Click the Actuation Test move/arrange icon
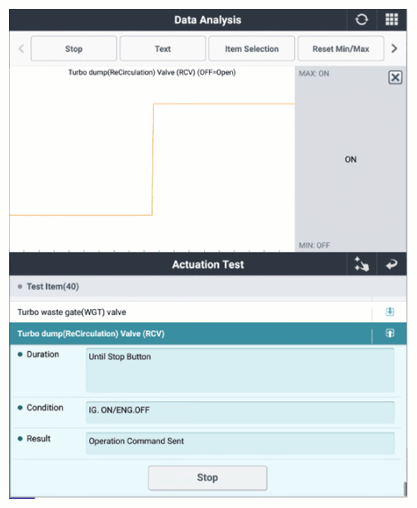Viewport: 417px width, 508px height. click(x=362, y=264)
